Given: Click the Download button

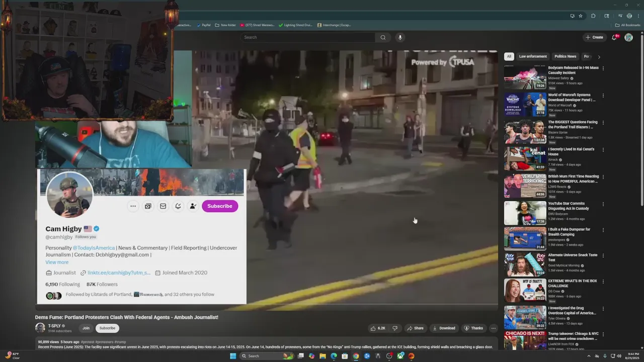Looking at the screenshot, I should [444, 328].
